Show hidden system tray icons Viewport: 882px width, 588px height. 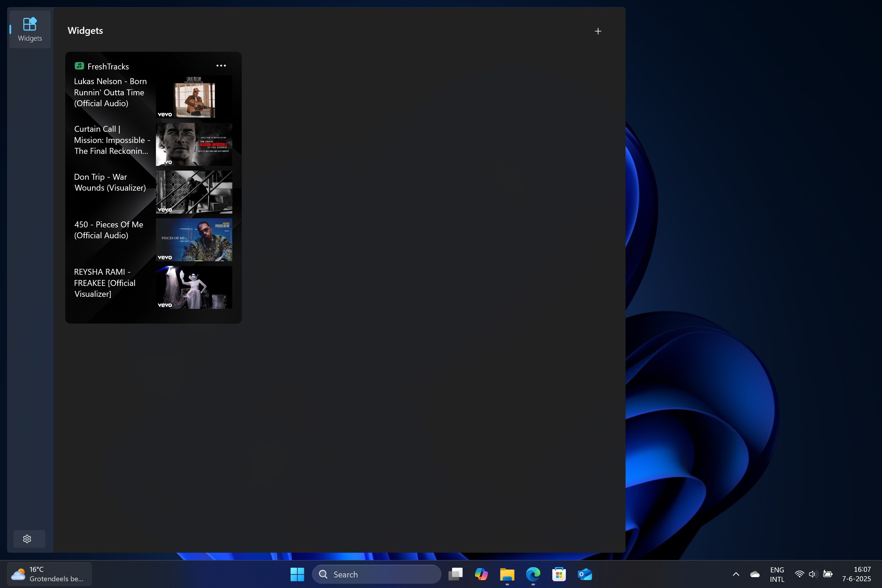pyautogui.click(x=736, y=574)
